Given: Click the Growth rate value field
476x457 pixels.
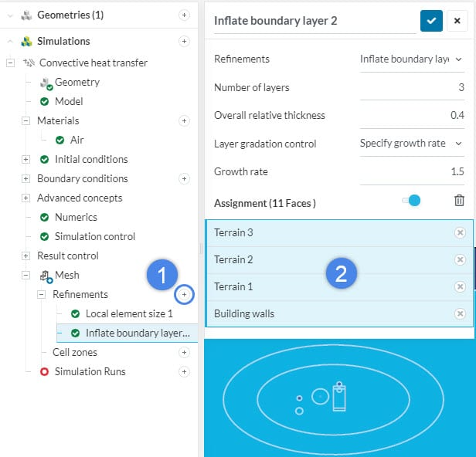Looking at the screenshot, I should click(x=411, y=171).
